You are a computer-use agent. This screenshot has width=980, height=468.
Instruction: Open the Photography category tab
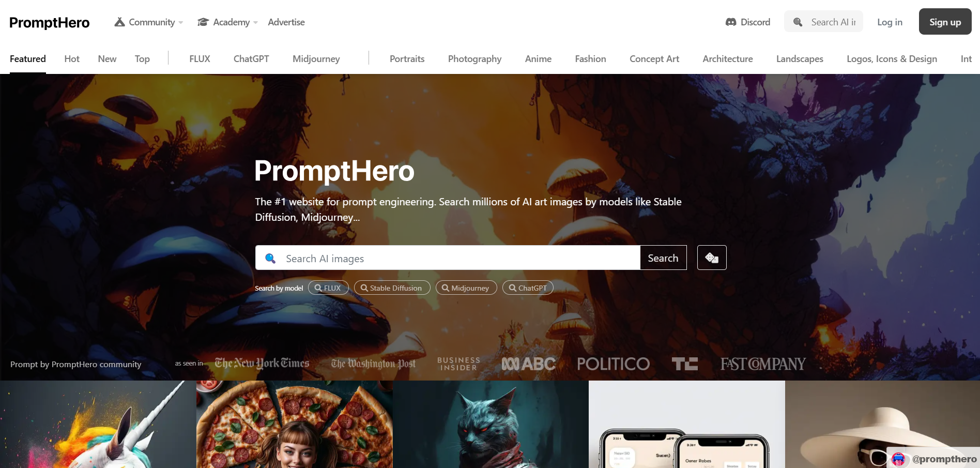(x=474, y=59)
